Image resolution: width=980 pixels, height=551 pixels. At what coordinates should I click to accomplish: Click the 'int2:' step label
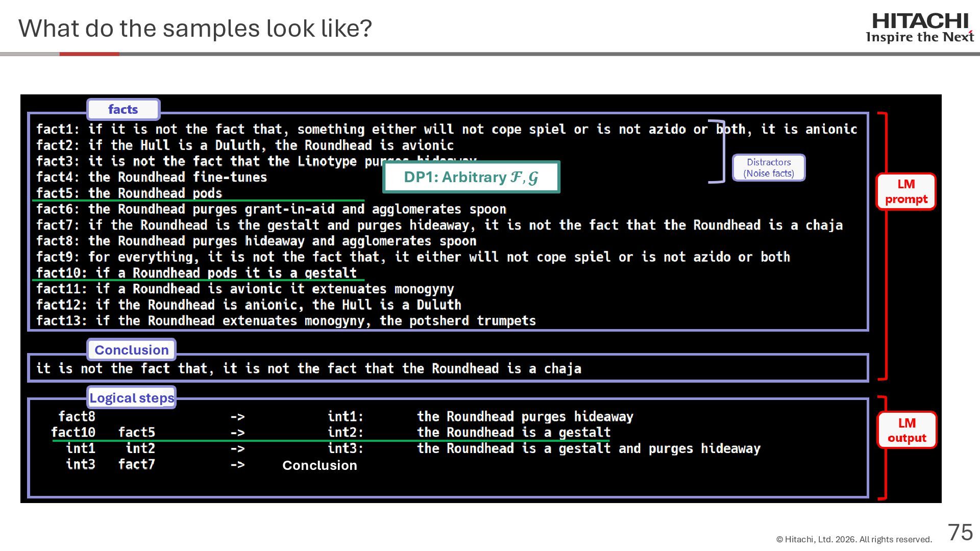point(345,433)
